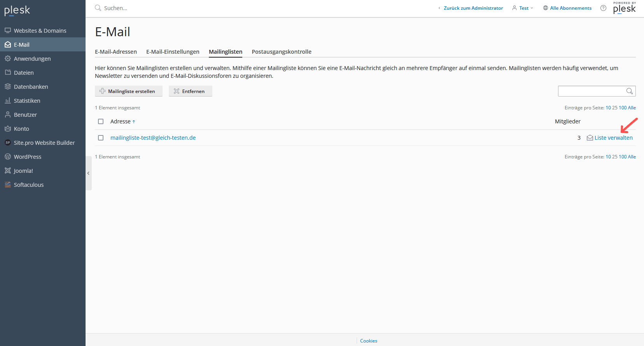This screenshot has width=644, height=346.
Task: Open the Joomla! sidebar icon
Action: (x=8, y=170)
